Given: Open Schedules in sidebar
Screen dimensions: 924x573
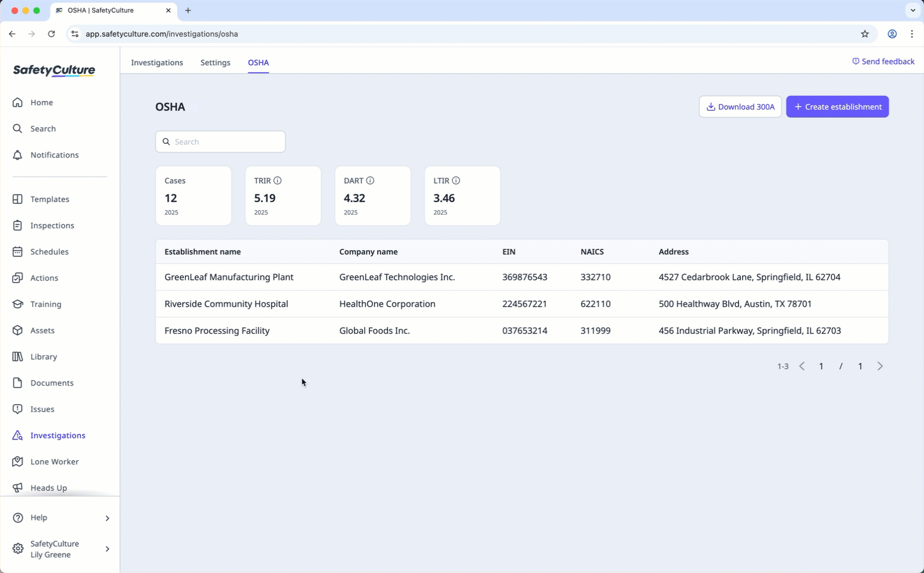Looking at the screenshot, I should [40, 252].
